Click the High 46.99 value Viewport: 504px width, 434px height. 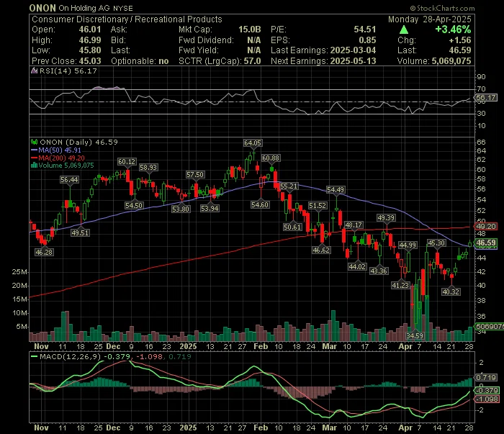(x=90, y=40)
